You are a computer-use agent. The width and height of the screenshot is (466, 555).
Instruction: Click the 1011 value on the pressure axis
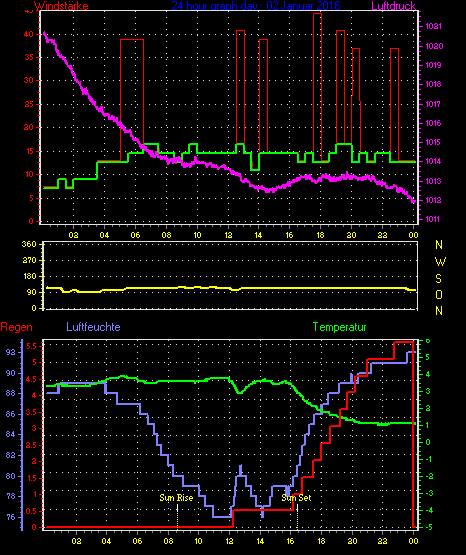(x=433, y=219)
